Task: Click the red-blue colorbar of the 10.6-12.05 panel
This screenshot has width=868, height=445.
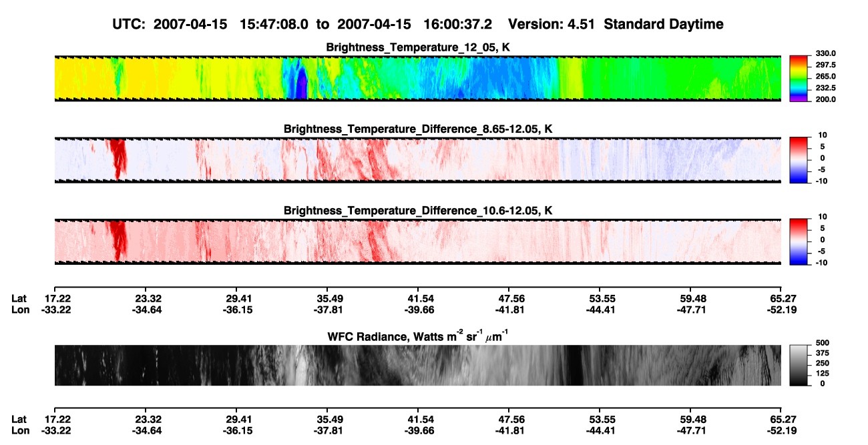Action: pos(800,242)
